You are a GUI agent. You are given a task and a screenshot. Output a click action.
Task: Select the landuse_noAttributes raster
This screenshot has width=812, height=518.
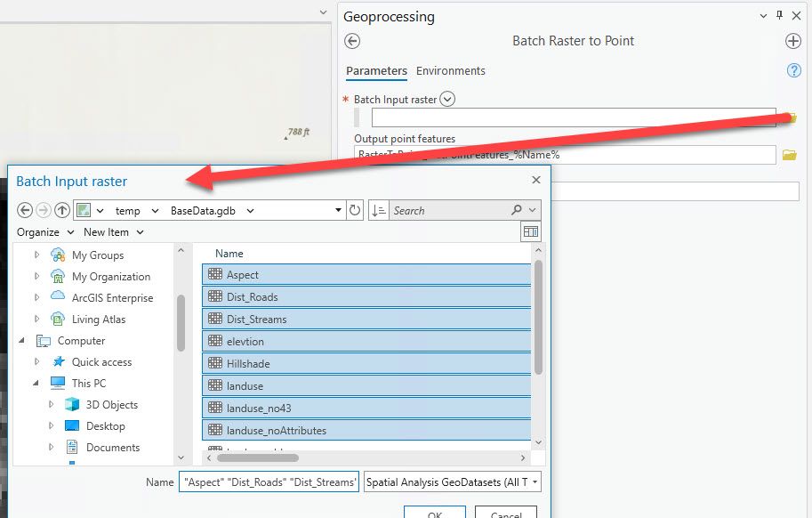point(366,431)
